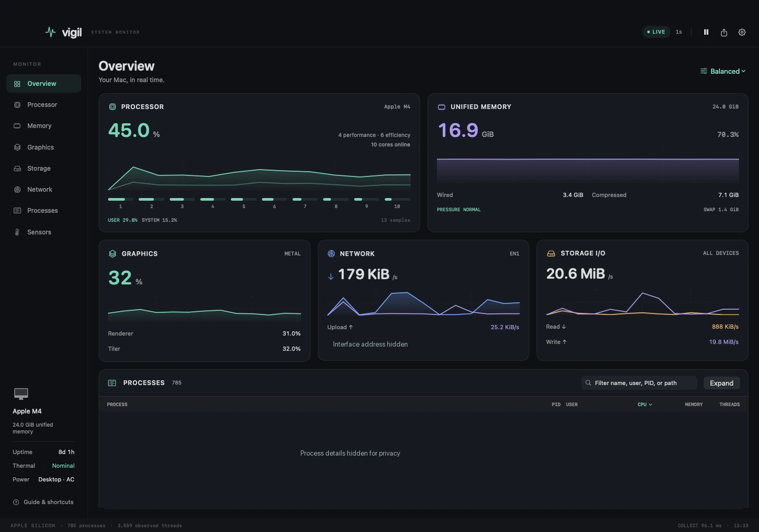Screen dimensions: 759x532
Task: Change the 1s refresh interval
Action: point(679,32)
